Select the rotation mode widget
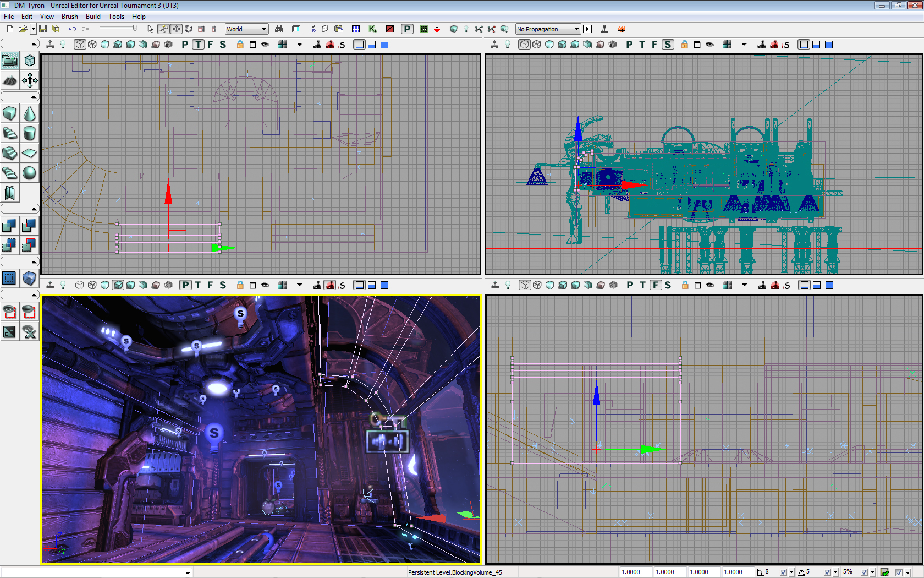This screenshot has height=578, width=924. coord(189,29)
